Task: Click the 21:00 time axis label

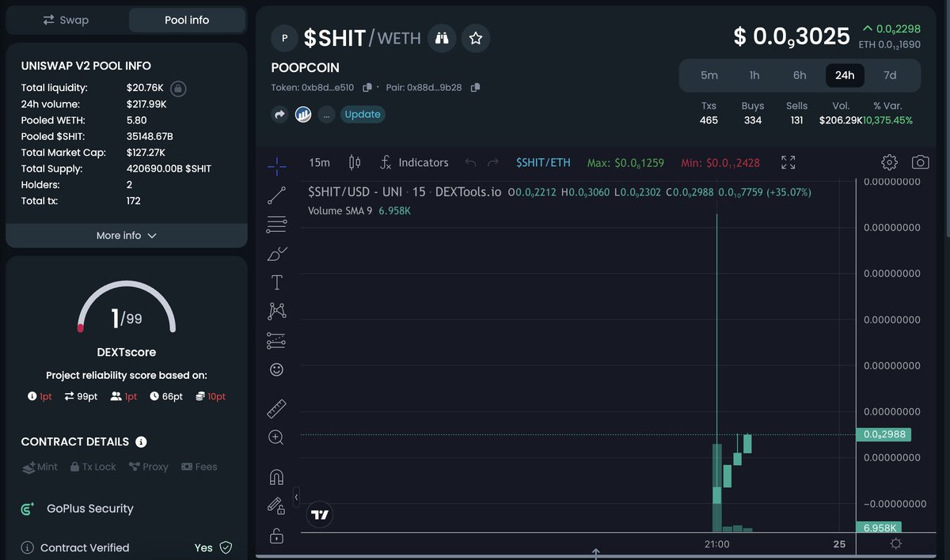Action: coord(717,544)
